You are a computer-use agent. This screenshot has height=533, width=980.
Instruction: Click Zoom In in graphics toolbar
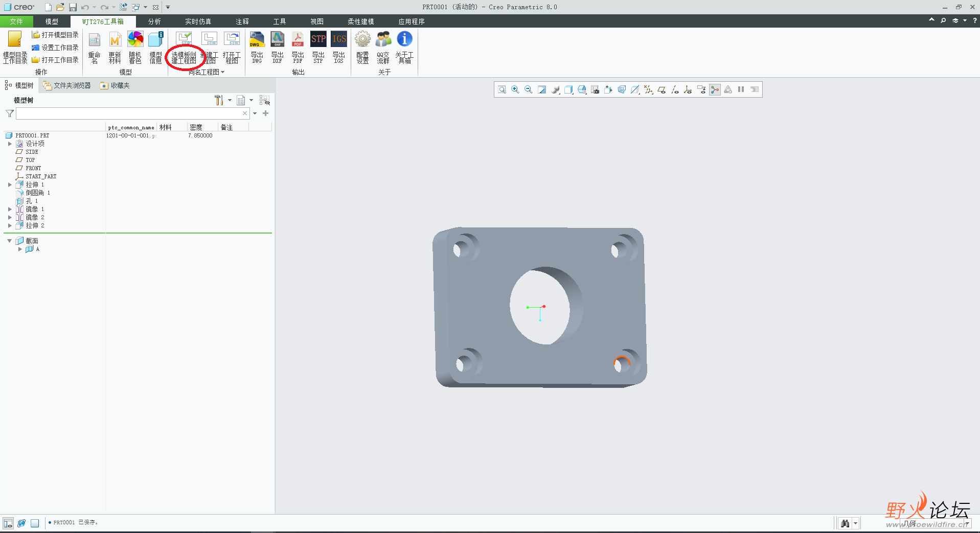(515, 89)
